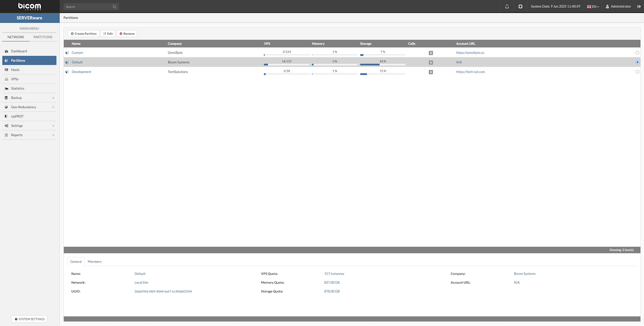This screenshot has height=326, width=644.
Task: Open the Statistics sidebar item
Action: pyautogui.click(x=17, y=88)
